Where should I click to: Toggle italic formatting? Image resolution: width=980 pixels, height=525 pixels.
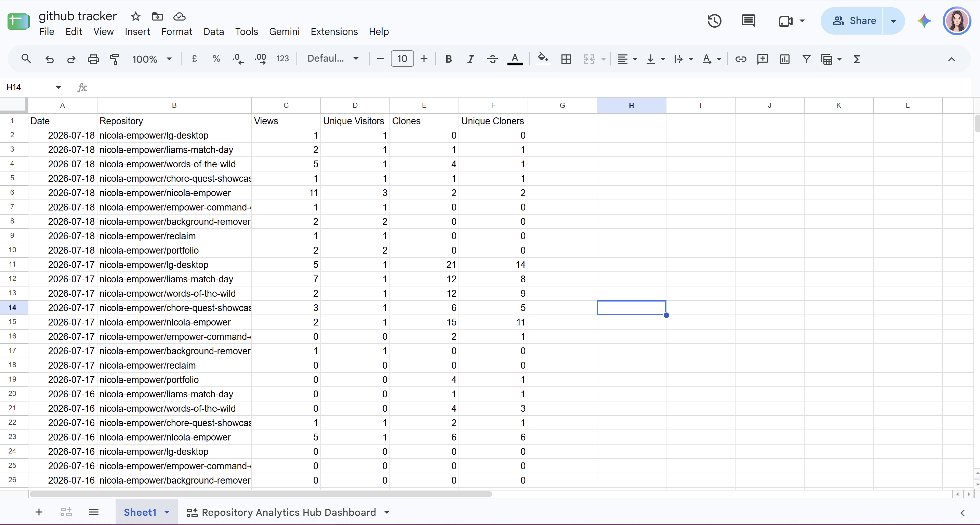point(471,59)
